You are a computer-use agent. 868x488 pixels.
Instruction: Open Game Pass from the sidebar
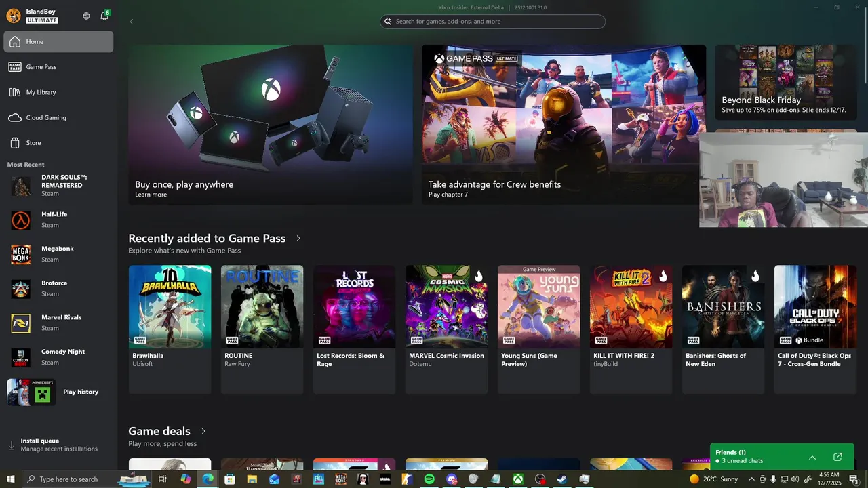58,67
